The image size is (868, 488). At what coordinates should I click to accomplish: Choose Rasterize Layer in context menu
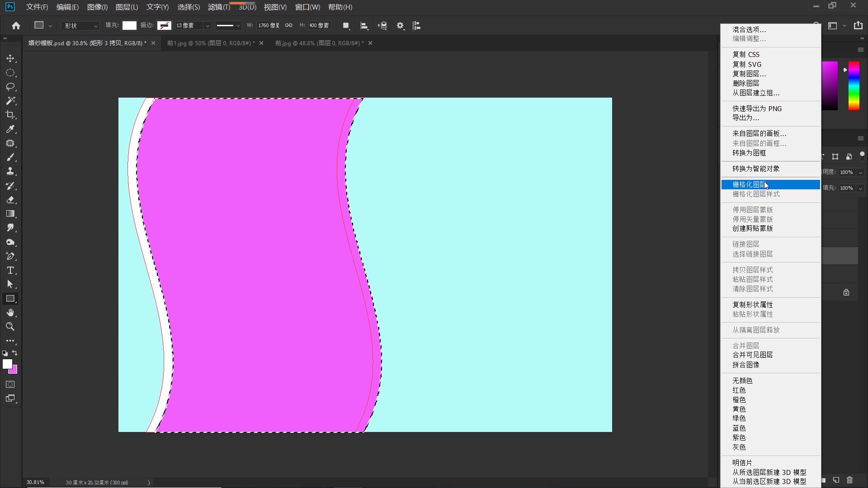click(x=749, y=184)
